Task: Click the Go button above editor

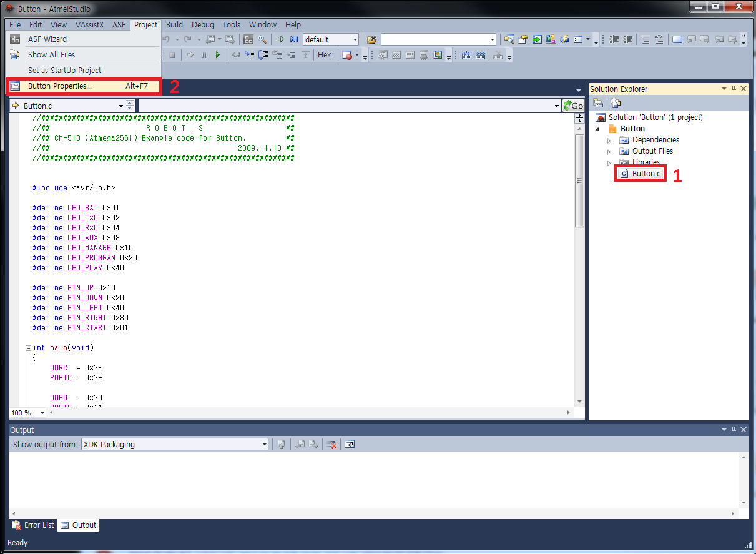Action: point(573,106)
